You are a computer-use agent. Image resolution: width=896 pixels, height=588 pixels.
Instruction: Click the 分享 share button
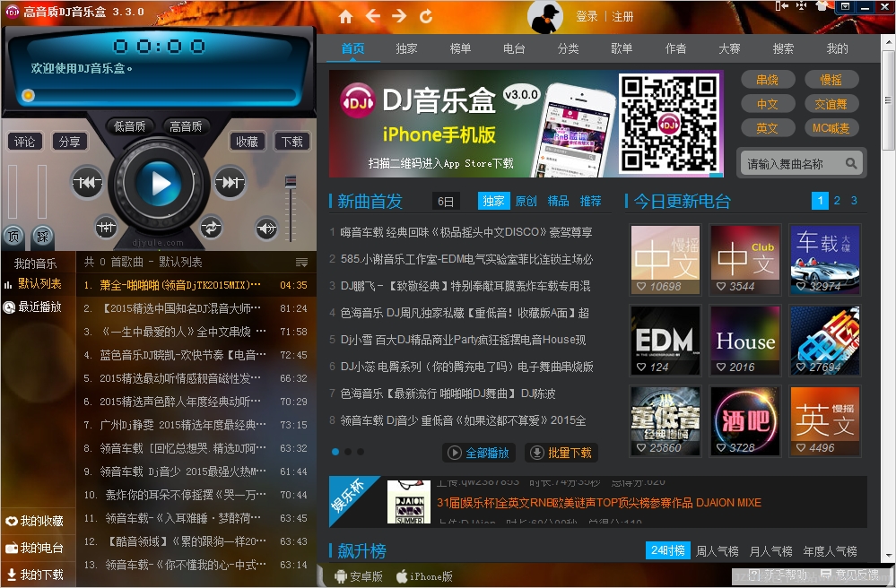70,142
